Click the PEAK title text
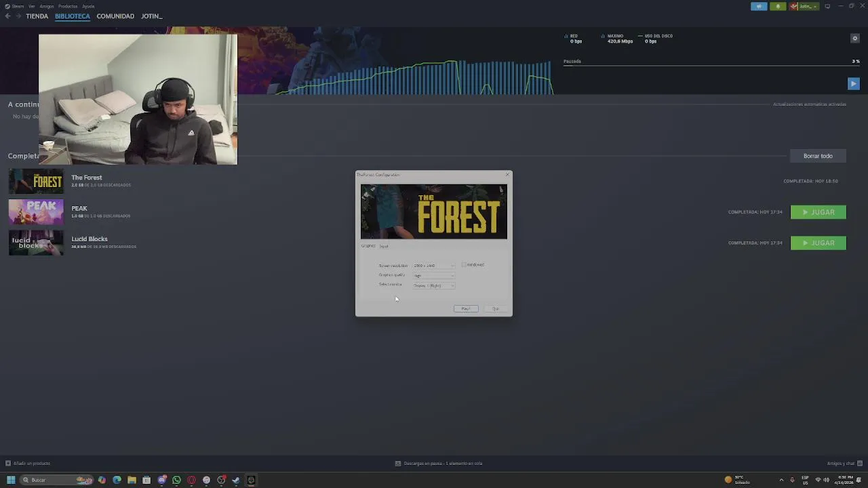The image size is (868, 488). click(x=79, y=208)
